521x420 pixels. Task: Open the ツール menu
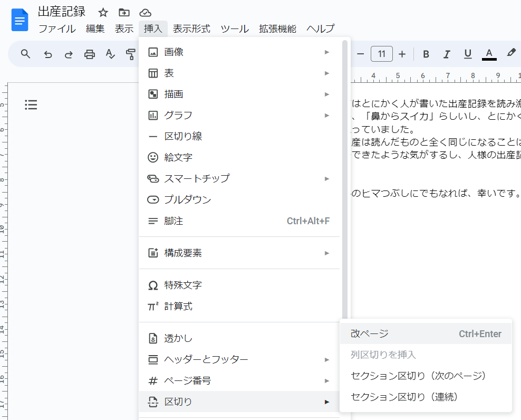[x=235, y=29]
